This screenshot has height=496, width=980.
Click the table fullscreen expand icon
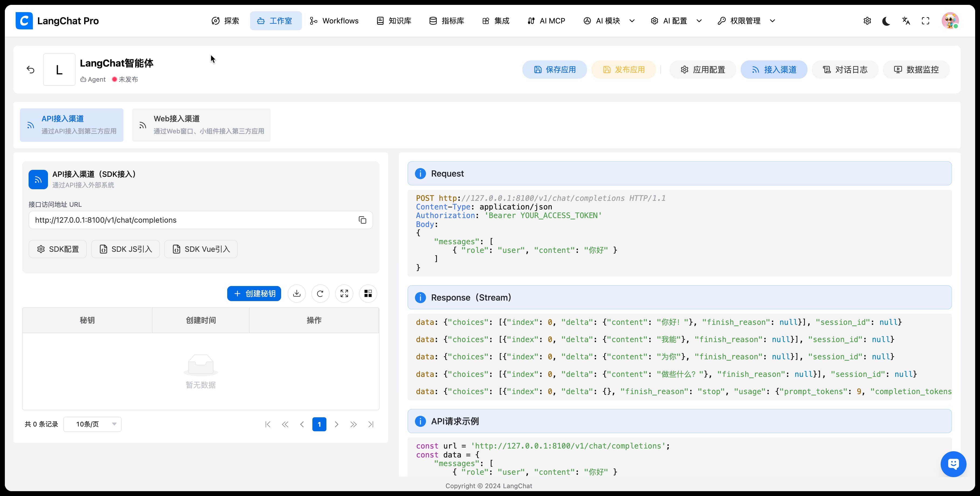click(x=344, y=294)
